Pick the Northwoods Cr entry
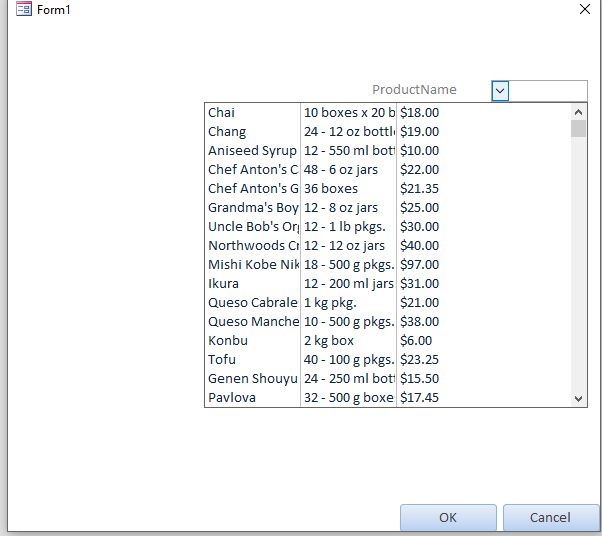Screen dimensions: 602x536 tap(388, 246)
